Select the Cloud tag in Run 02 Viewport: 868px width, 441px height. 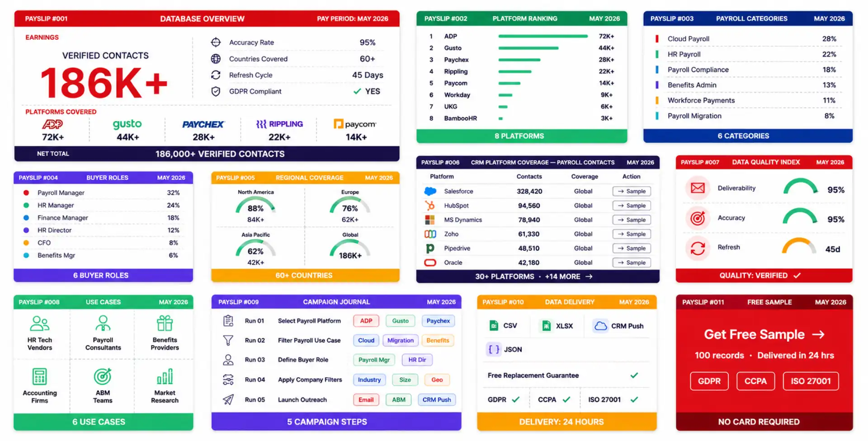pos(366,340)
